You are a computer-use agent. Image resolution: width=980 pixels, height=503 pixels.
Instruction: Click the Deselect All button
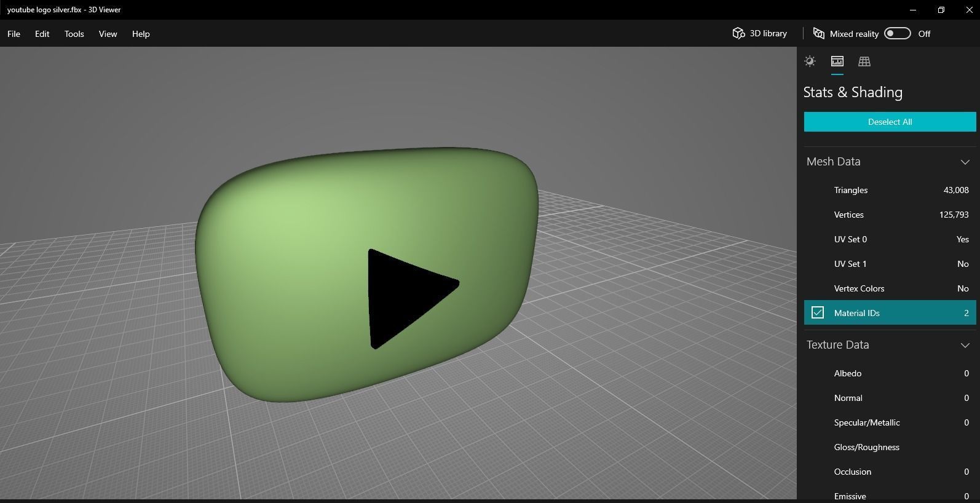[890, 122]
